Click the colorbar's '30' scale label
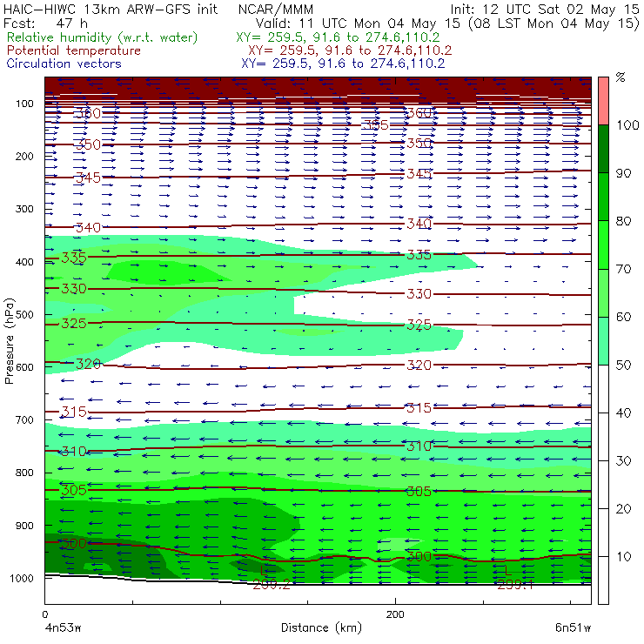Image resolution: width=644 pixels, height=644 pixels. coord(623,461)
